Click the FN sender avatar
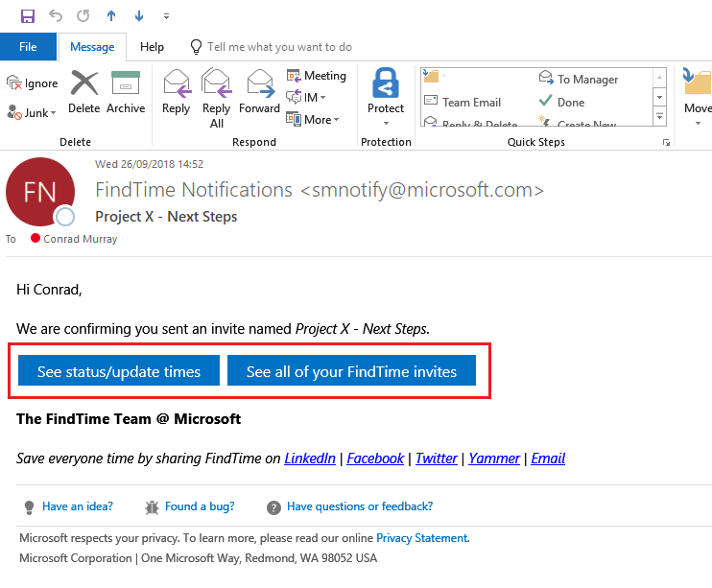The width and height of the screenshot is (712, 588). (40, 192)
